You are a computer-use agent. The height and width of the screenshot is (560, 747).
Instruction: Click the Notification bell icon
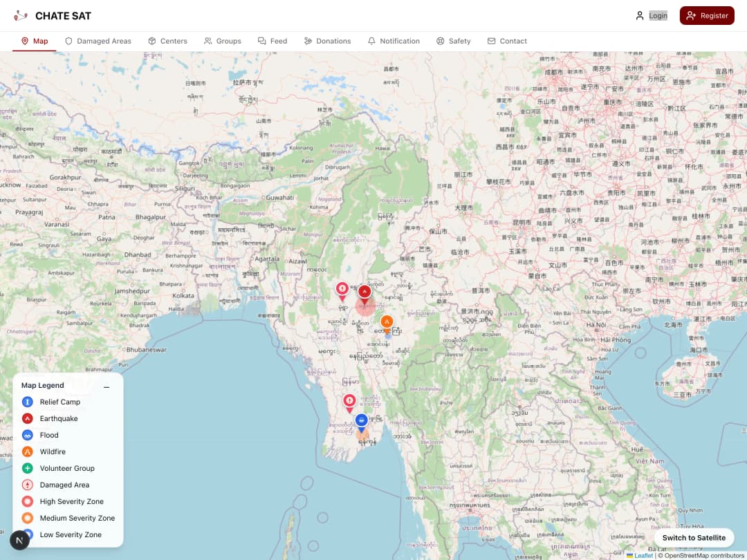pos(372,41)
